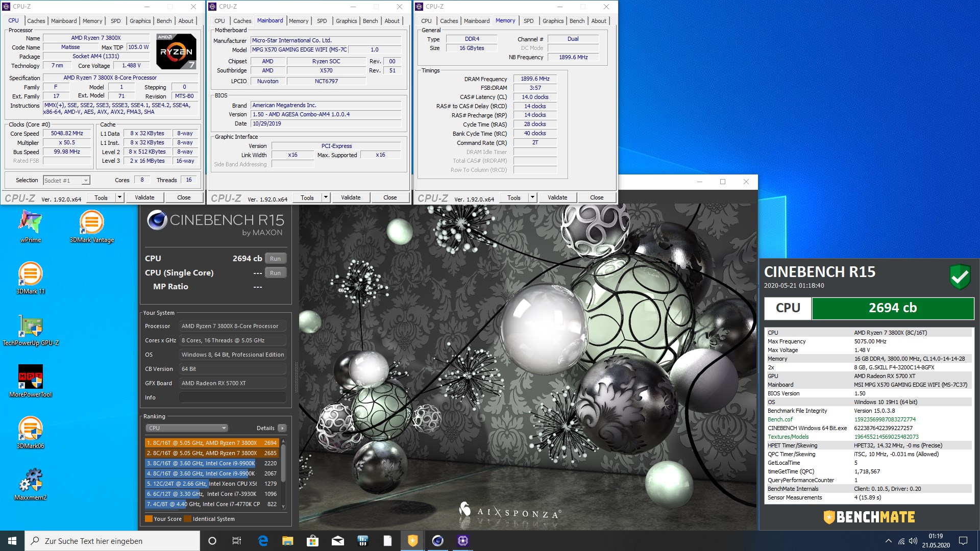
Task: Open Tools dropdown arrow in Memory window
Action: 532,197
